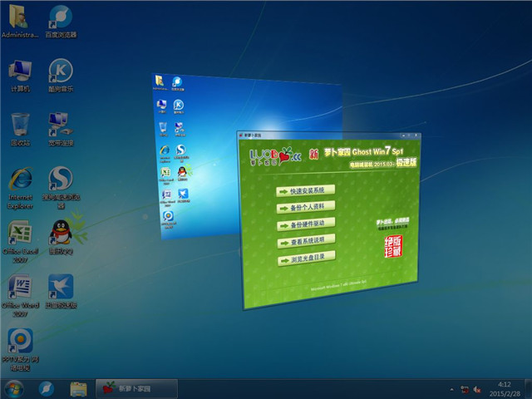Open the 百度浏览器 desktop shortcut
The image size is (532, 399).
(x=61, y=21)
